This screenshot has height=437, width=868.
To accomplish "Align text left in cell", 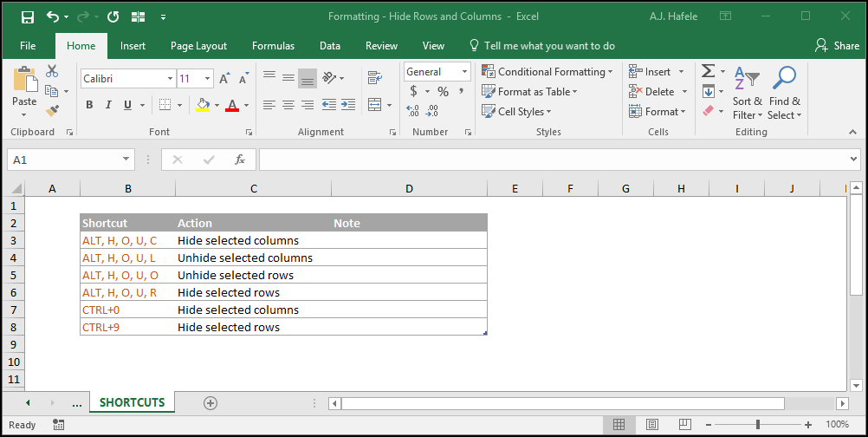I will pyautogui.click(x=269, y=104).
